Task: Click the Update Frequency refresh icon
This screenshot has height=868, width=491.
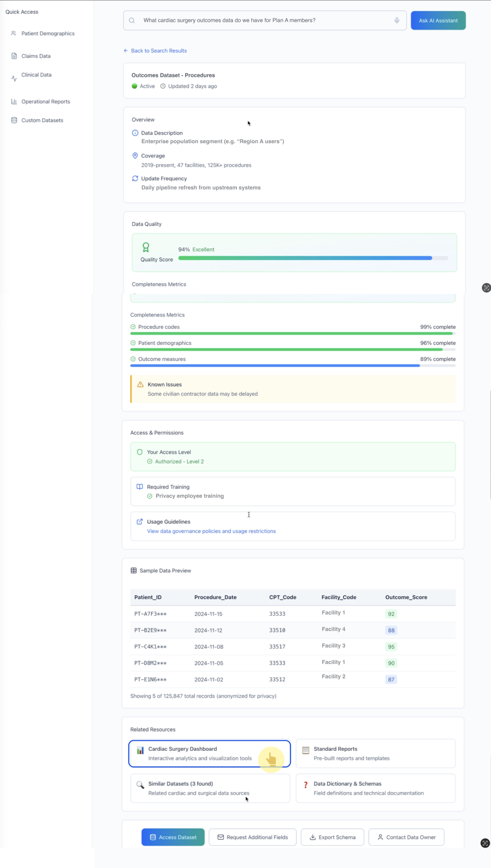Action: tap(135, 178)
